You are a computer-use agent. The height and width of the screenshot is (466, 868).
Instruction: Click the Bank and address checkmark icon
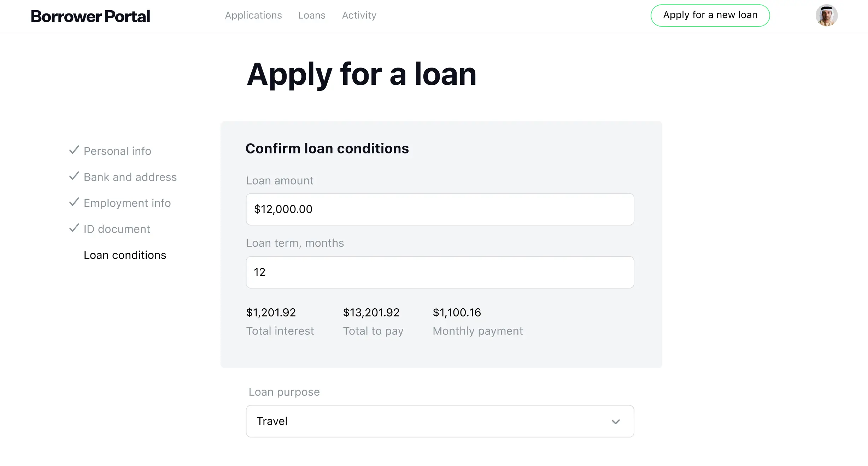[x=74, y=176]
